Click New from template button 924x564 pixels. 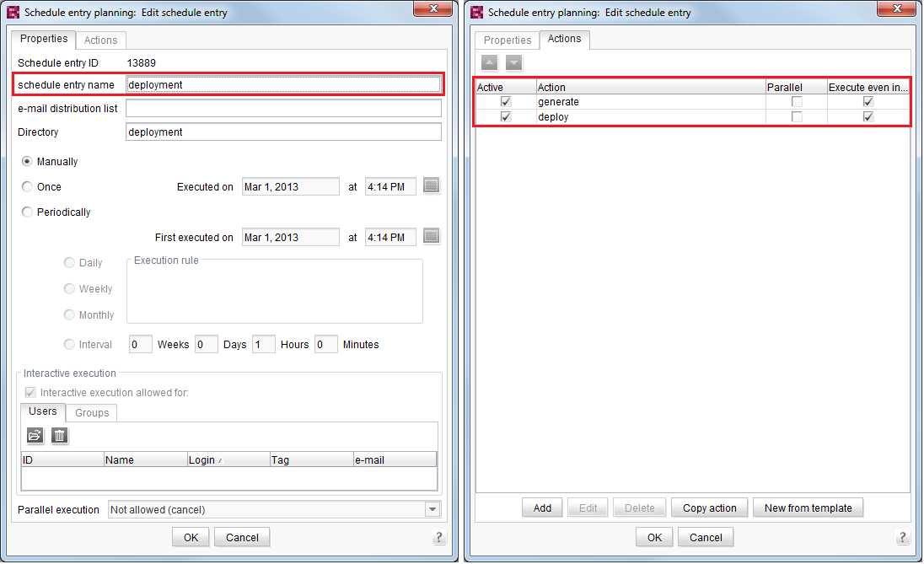(808, 508)
